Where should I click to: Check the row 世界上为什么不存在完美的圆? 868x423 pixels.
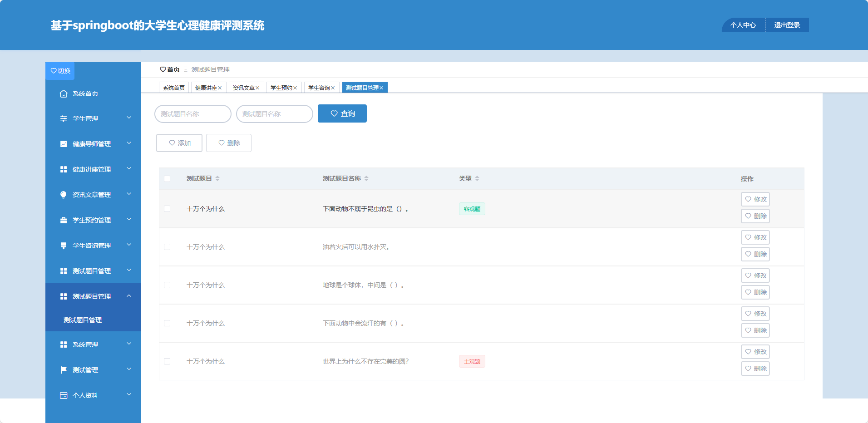[x=167, y=361]
